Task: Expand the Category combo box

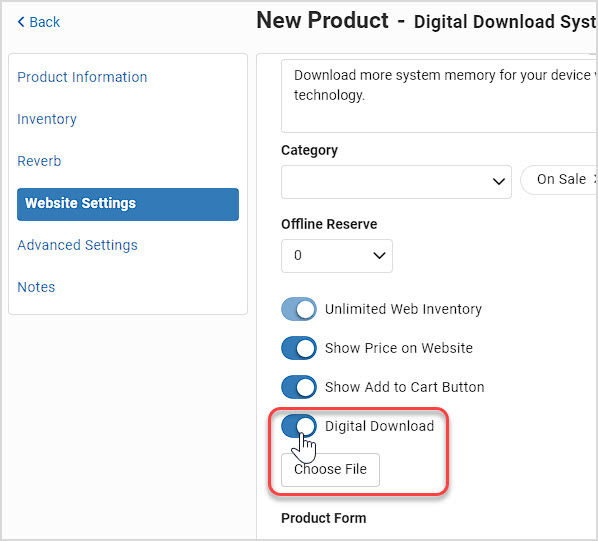Action: pos(396,182)
